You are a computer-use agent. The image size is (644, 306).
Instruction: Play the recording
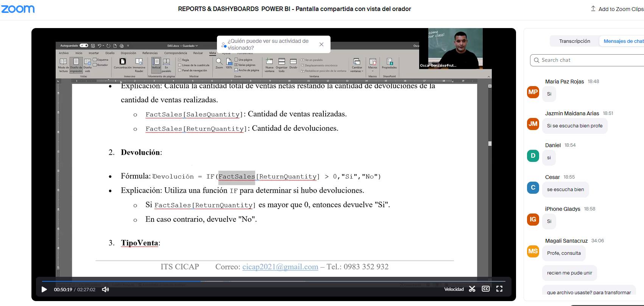[x=44, y=289]
